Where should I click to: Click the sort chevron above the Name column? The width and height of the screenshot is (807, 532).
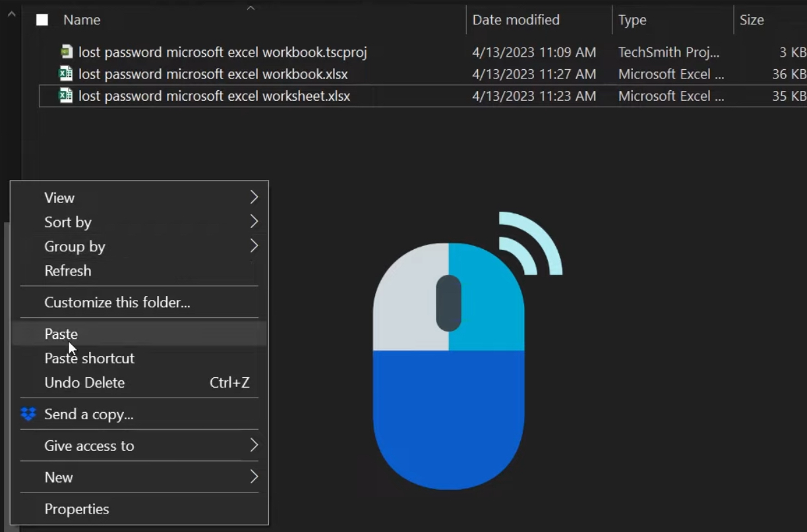click(x=251, y=8)
